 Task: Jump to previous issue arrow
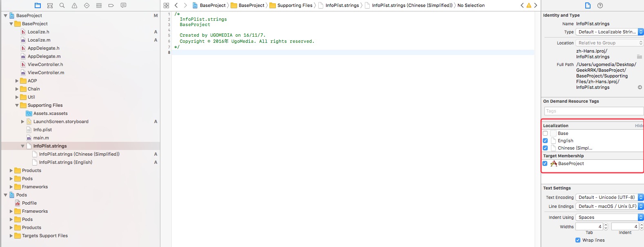click(x=522, y=5)
